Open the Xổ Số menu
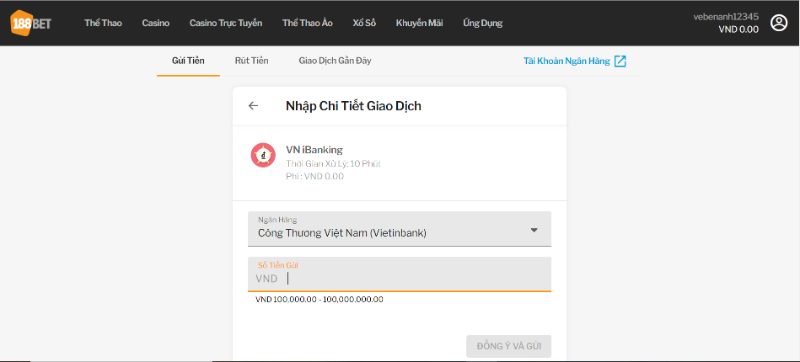Viewport: 800px width, 362px height. pos(364,23)
